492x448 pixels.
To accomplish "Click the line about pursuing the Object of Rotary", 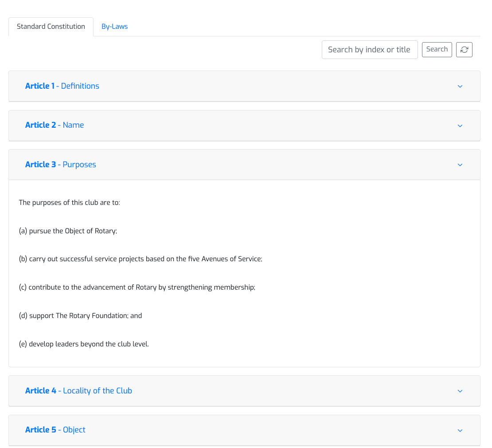I will 68,231.
